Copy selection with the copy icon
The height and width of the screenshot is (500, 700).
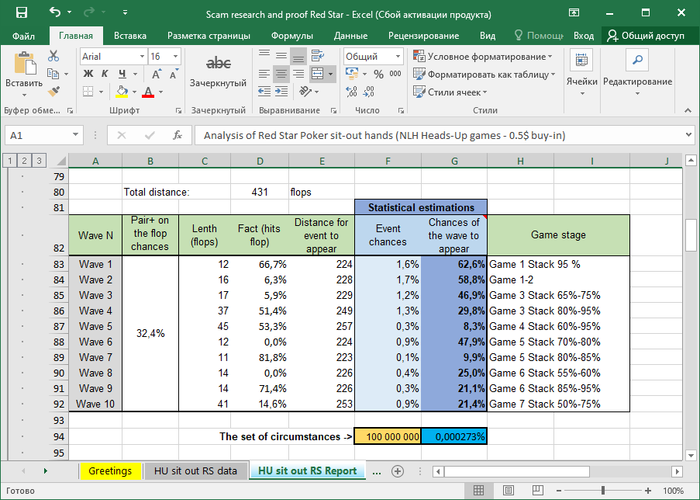point(53,74)
